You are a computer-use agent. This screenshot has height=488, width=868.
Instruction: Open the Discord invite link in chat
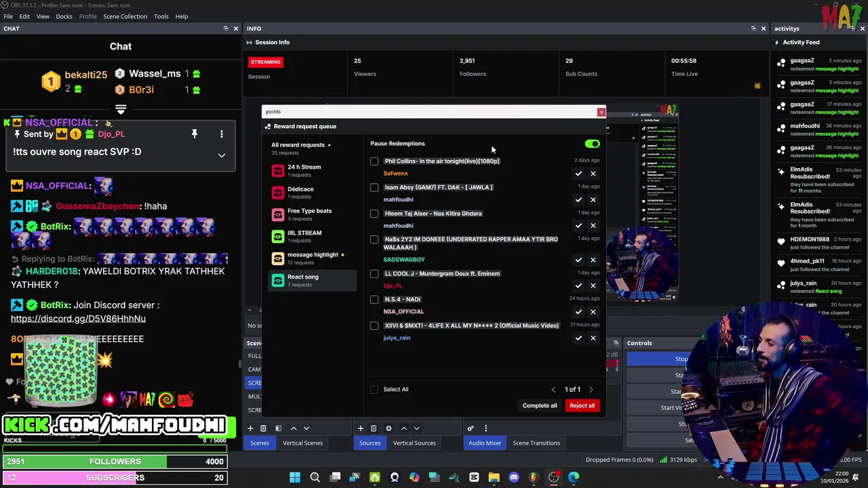click(78, 319)
